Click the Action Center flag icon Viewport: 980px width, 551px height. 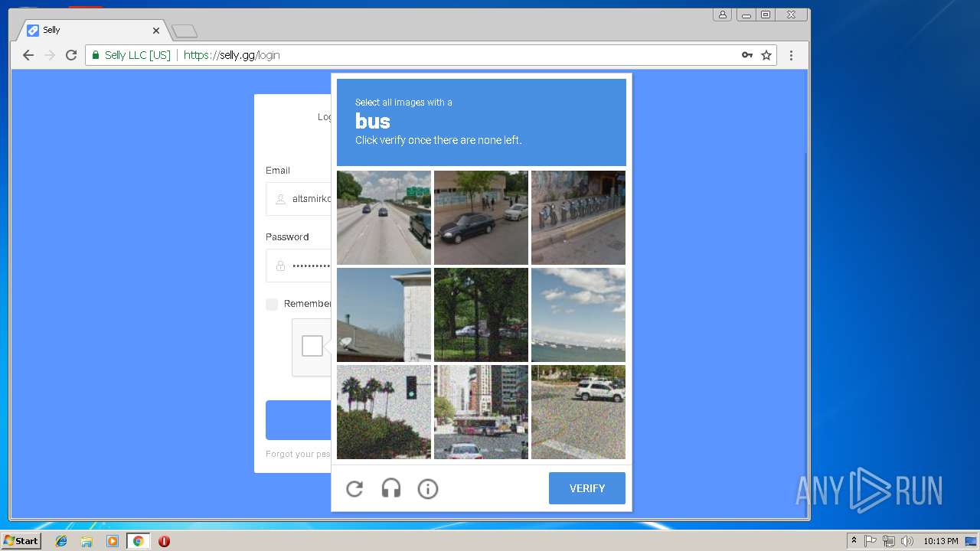871,541
